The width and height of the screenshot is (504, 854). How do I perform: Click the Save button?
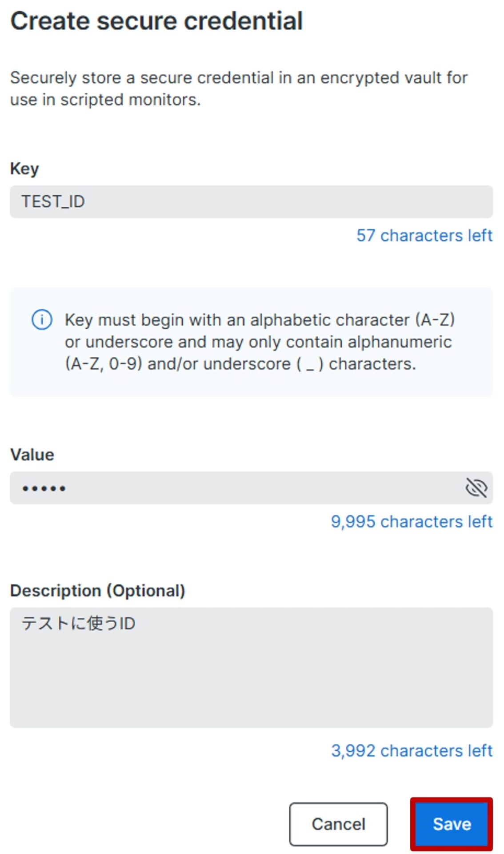(451, 824)
